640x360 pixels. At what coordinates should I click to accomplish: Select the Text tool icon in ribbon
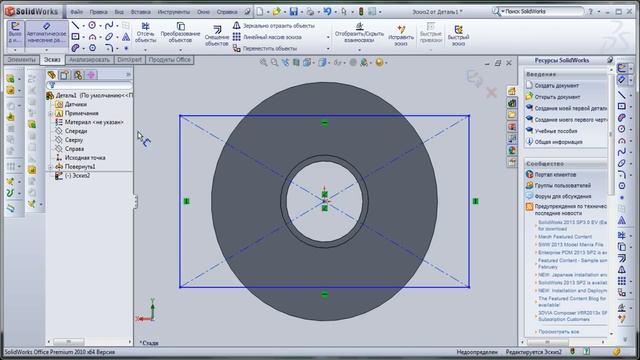(x=126, y=37)
